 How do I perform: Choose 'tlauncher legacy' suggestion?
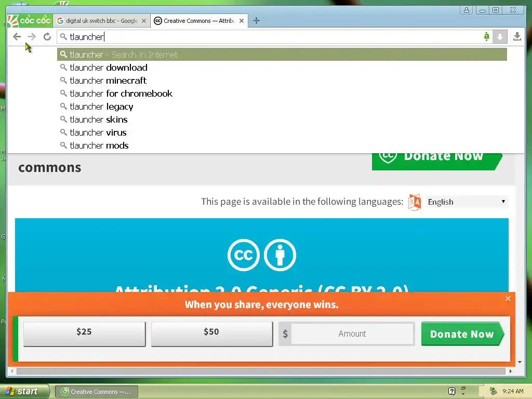pyautogui.click(x=282, y=107)
